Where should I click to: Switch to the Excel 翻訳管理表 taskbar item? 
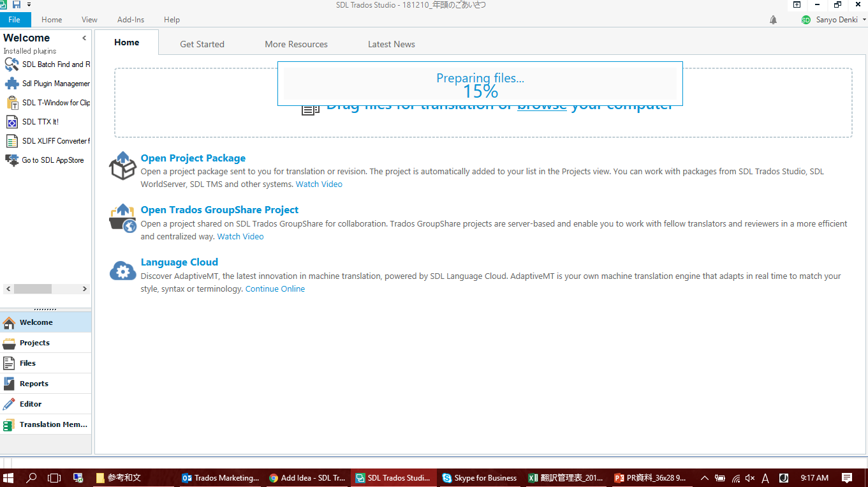[x=566, y=477]
